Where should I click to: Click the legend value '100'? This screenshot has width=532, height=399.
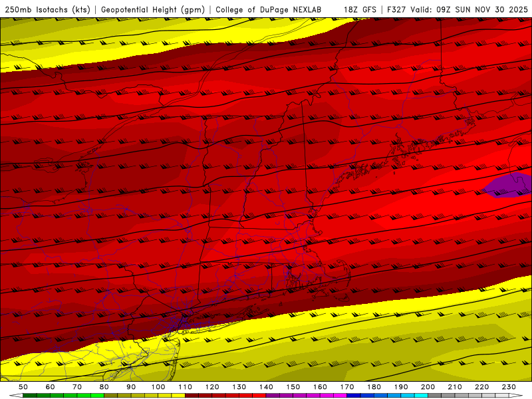158,387
